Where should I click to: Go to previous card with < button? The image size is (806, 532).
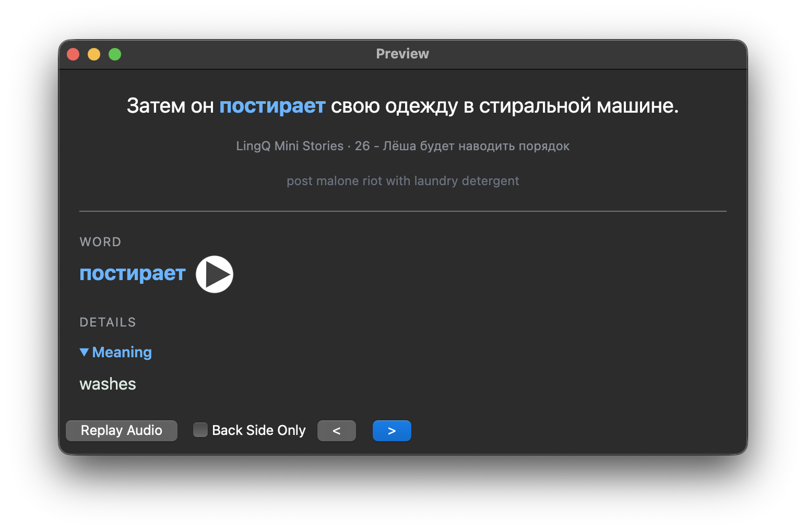pos(337,431)
